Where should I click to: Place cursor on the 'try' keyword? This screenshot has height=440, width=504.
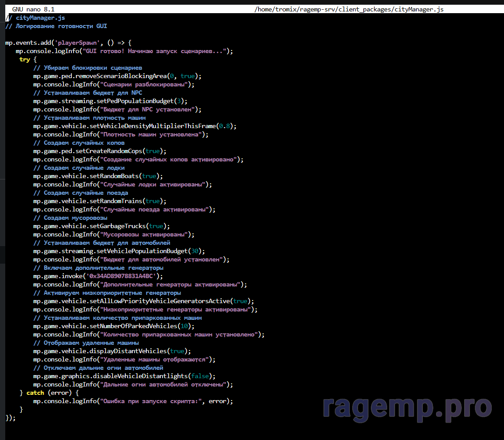pos(25,60)
